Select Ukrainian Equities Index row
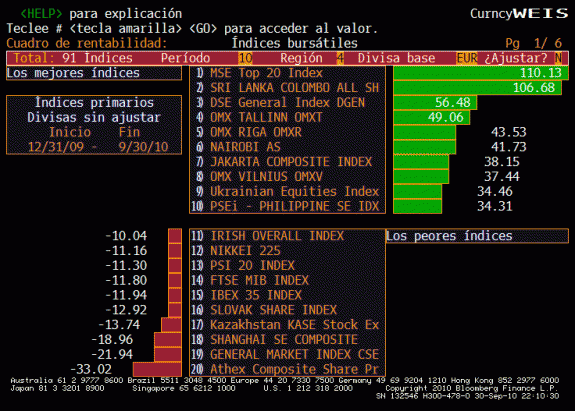Viewport: 575px width, 411px height. [x=288, y=191]
